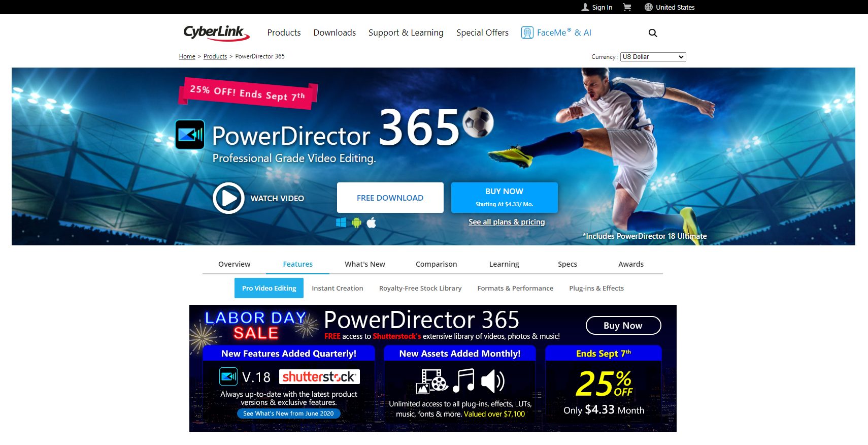Switch to the Overview tab
Viewport: 868px width, 445px height.
(234, 264)
